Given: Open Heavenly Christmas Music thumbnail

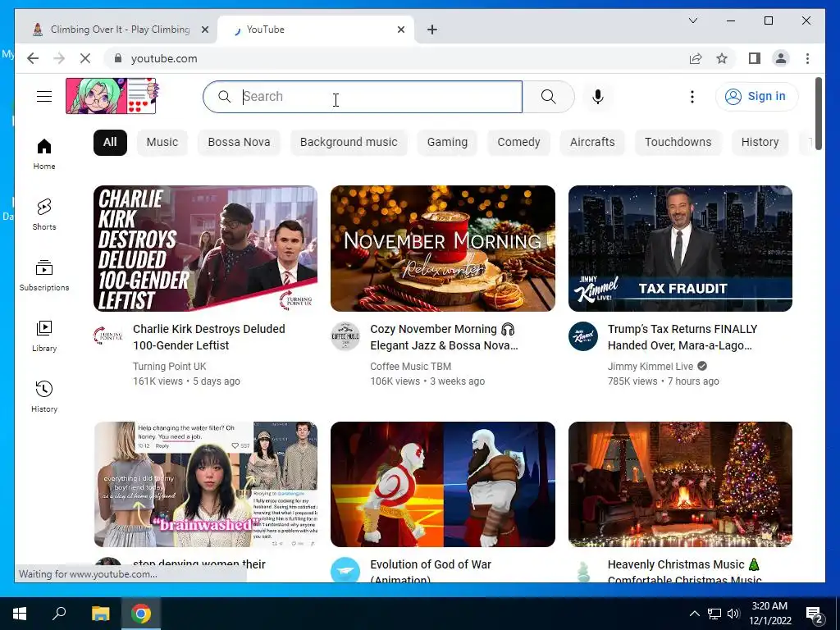Looking at the screenshot, I should click(680, 484).
